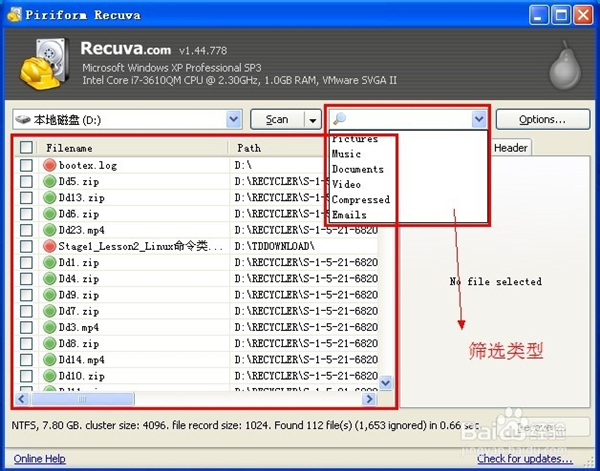
Task: Click the green status icon beside Dd10.zip
Action: tap(49, 376)
